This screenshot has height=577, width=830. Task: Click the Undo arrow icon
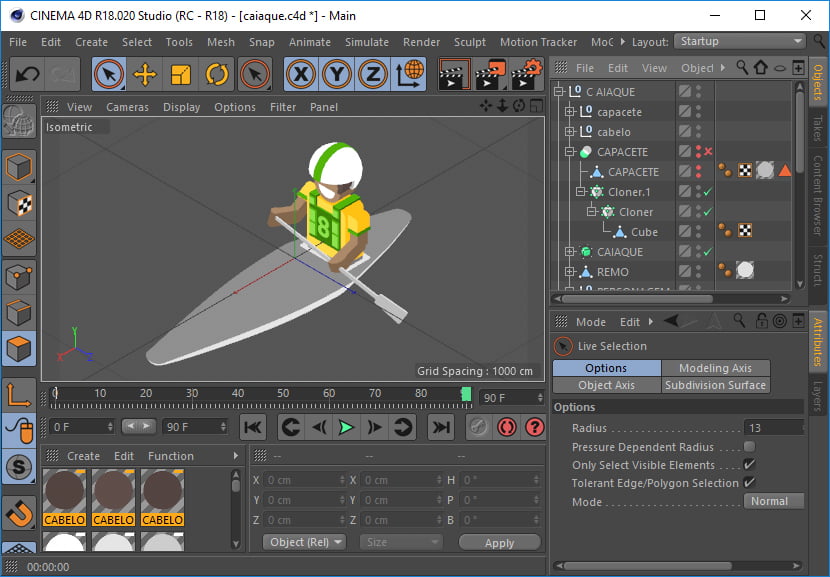click(28, 74)
